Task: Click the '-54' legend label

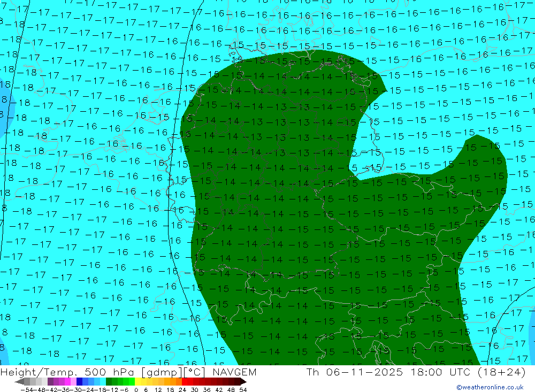Action: click(x=27, y=390)
